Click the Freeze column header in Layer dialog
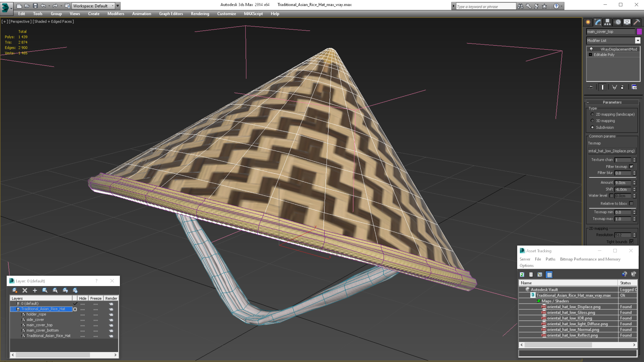Viewport: 644px width, 362px height. (96, 298)
